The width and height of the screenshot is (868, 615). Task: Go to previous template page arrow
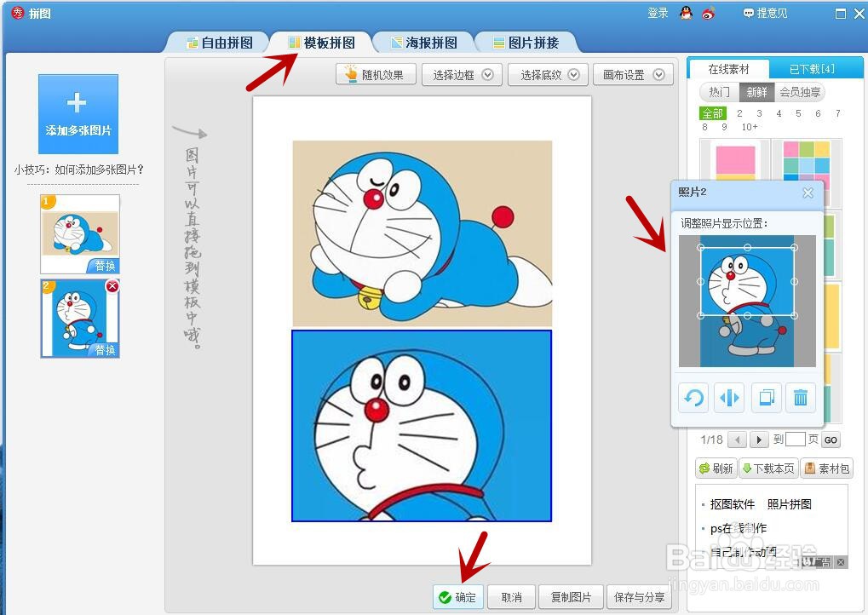(x=737, y=440)
